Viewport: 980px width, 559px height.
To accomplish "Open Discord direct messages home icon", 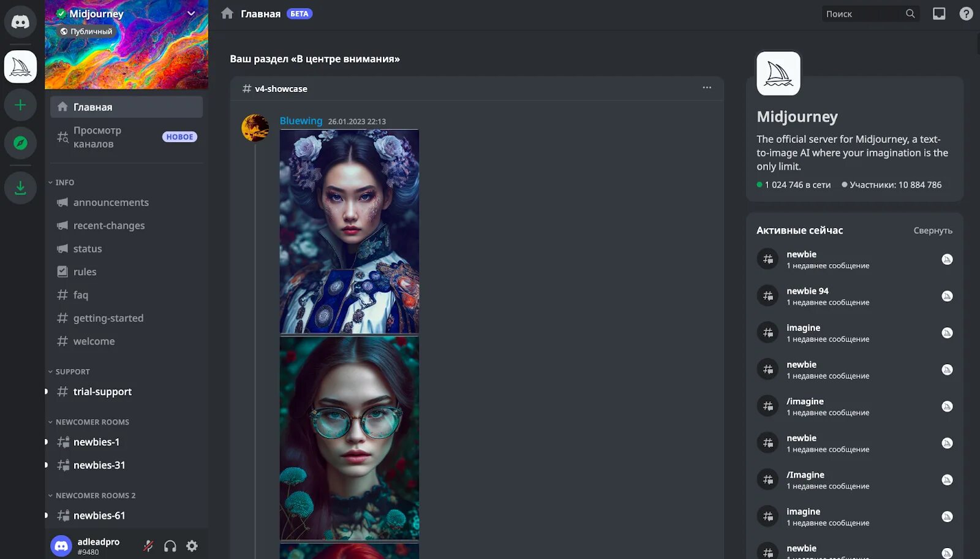I will pos(20,22).
